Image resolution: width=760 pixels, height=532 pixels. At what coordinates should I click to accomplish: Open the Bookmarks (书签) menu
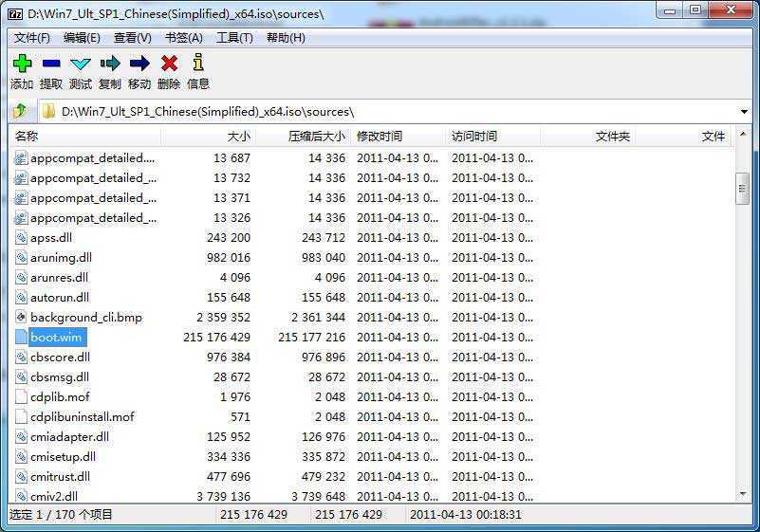pos(183,38)
